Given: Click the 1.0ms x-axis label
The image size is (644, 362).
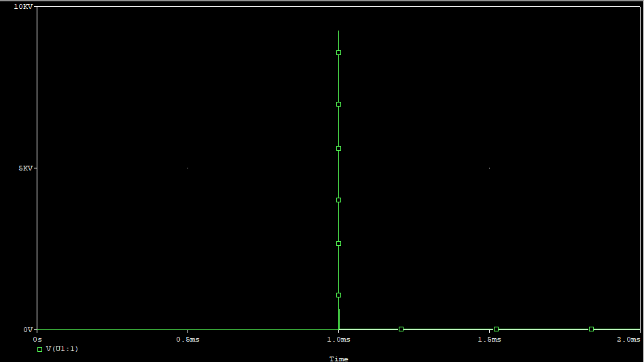Looking at the screenshot, I should 338,340.
